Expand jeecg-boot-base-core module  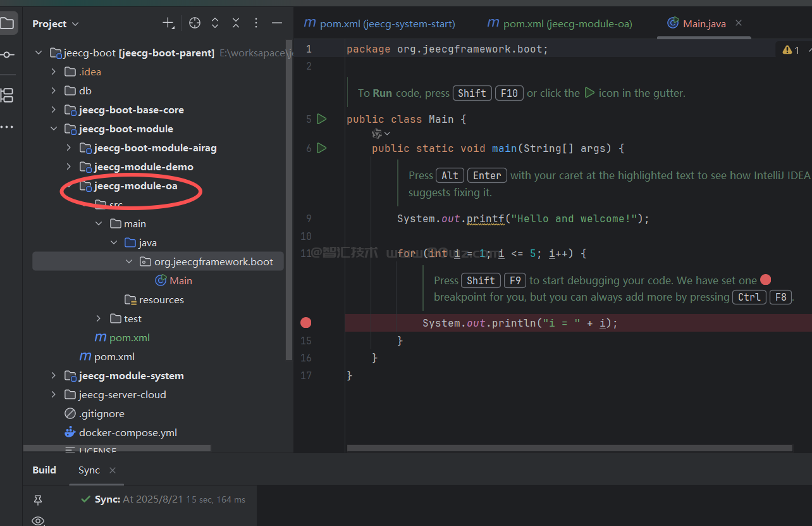click(x=54, y=110)
